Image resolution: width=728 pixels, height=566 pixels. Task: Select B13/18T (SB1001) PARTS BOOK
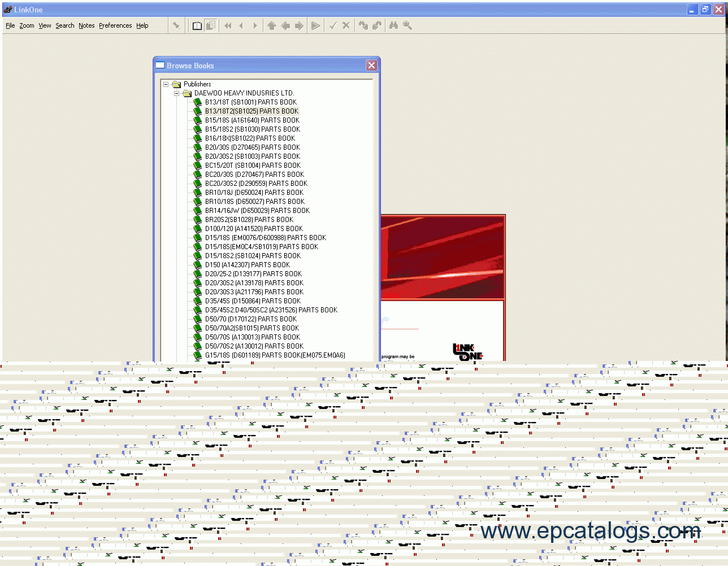pyautogui.click(x=250, y=102)
